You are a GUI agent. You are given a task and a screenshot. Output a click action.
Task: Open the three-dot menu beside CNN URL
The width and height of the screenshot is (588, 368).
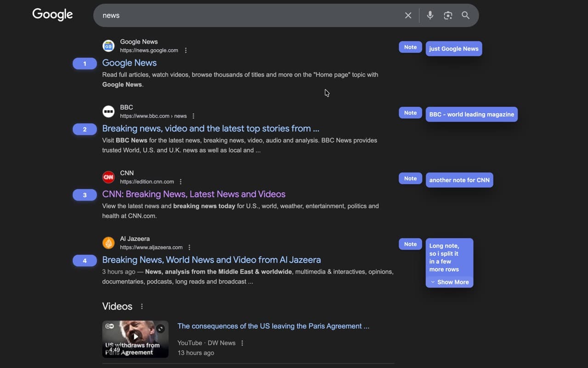(x=181, y=182)
